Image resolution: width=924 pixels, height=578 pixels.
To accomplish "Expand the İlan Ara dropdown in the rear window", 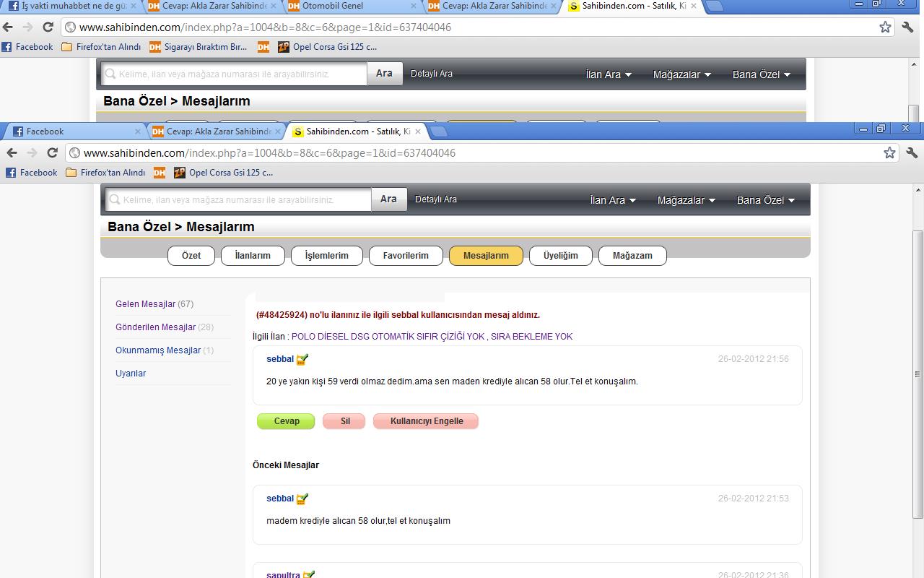I will click(x=609, y=74).
